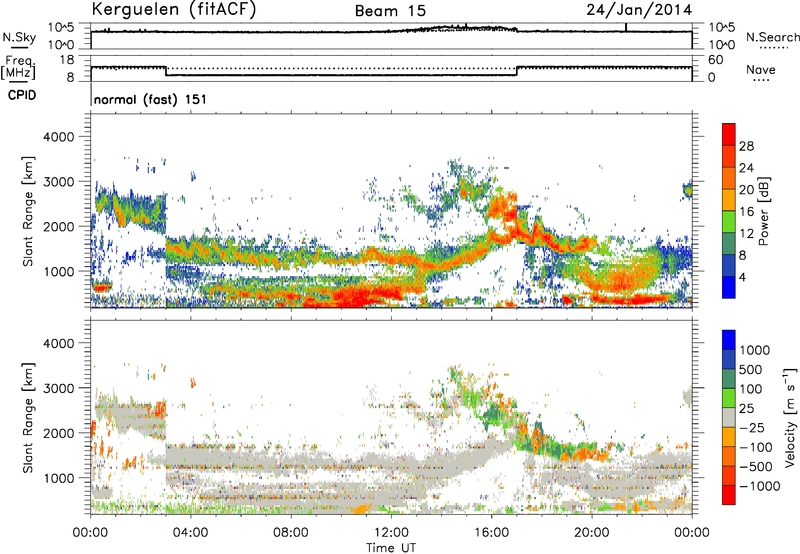Click the 'Power [dB]' colorbar label
Image resolution: width=800 pixels, height=554 pixels.
[764, 211]
